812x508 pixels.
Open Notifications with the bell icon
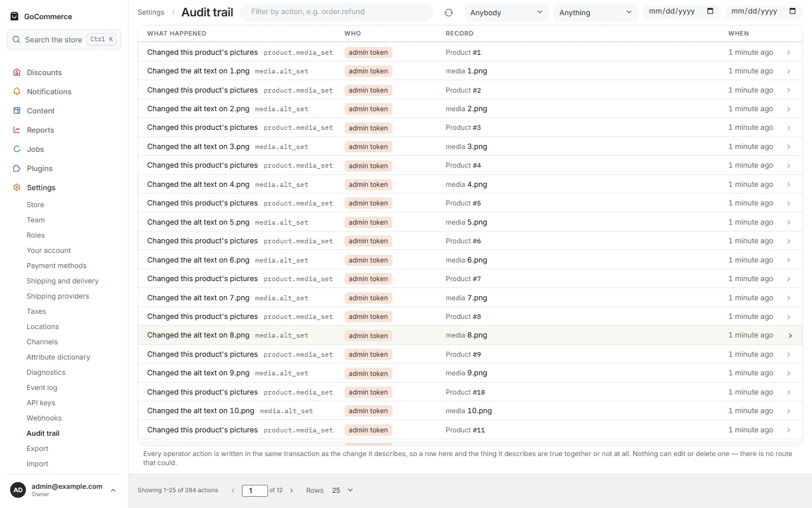17,91
